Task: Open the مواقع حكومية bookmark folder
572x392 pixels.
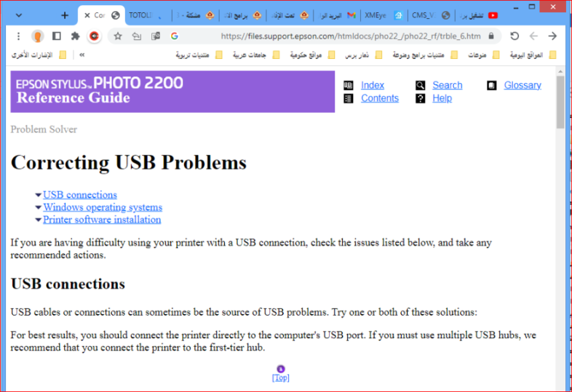Action: click(312, 55)
